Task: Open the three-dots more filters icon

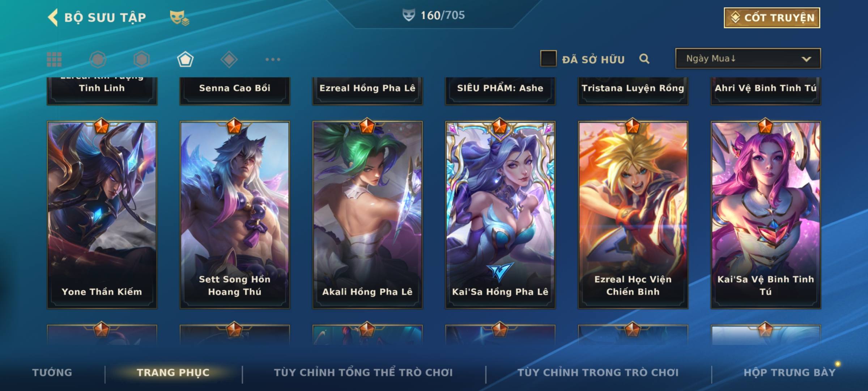Action: [273, 59]
